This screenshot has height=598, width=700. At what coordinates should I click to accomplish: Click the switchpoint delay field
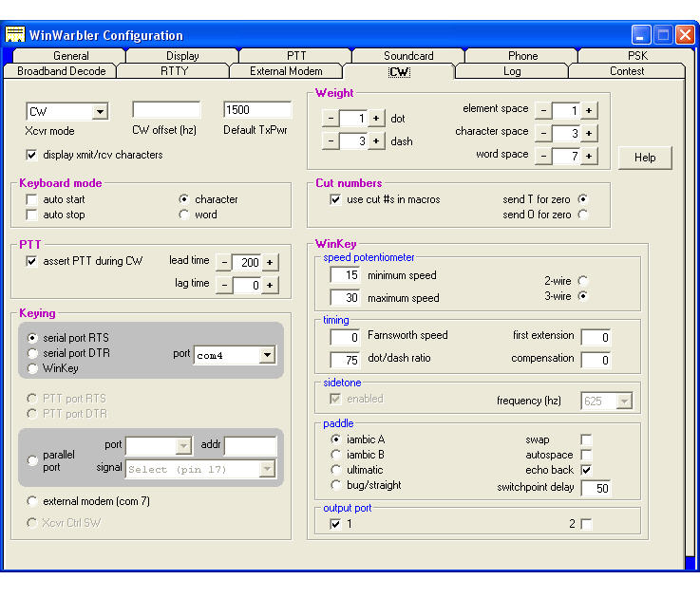(x=596, y=488)
